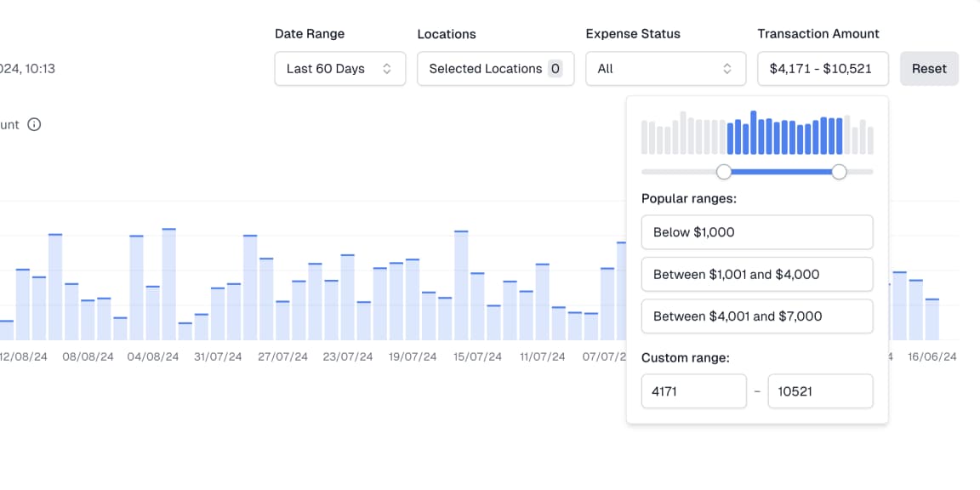Screen dimensions: 980x490
Task: Click the tallest blue bar in the amount histogram
Action: (754, 133)
